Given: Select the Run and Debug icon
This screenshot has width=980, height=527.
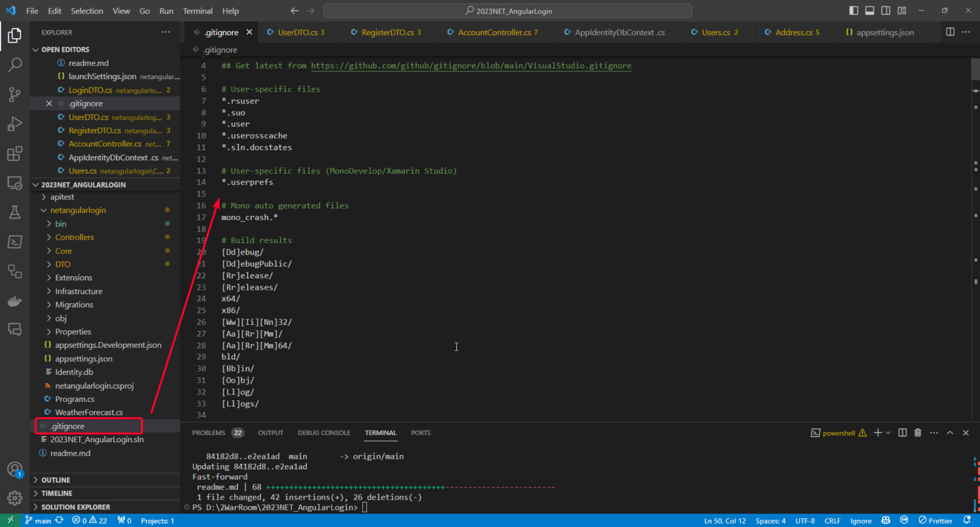Looking at the screenshot, I should pos(15,124).
